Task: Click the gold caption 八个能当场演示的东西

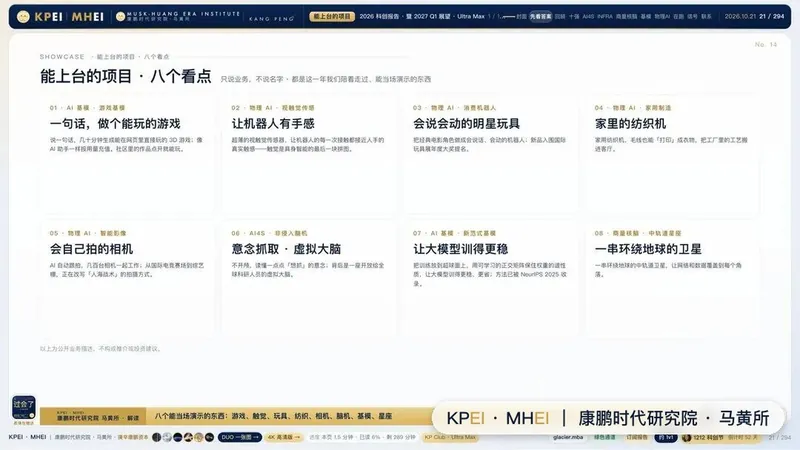Action: (x=273, y=416)
